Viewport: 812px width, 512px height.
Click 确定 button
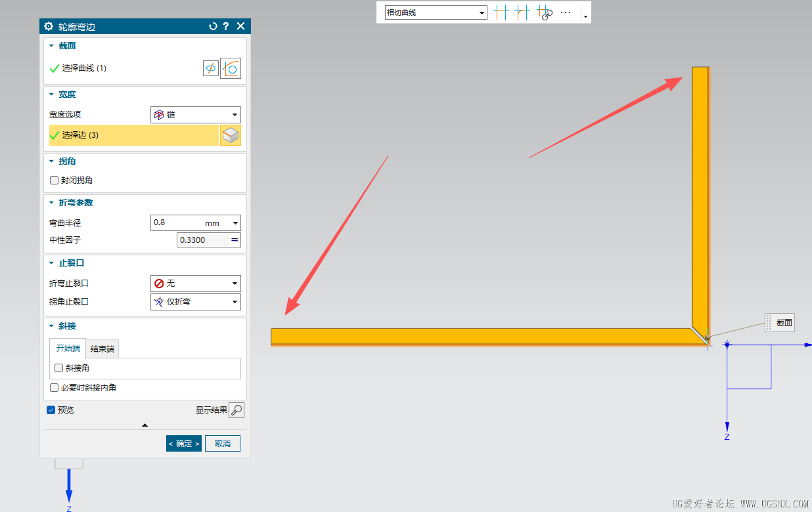tap(184, 444)
